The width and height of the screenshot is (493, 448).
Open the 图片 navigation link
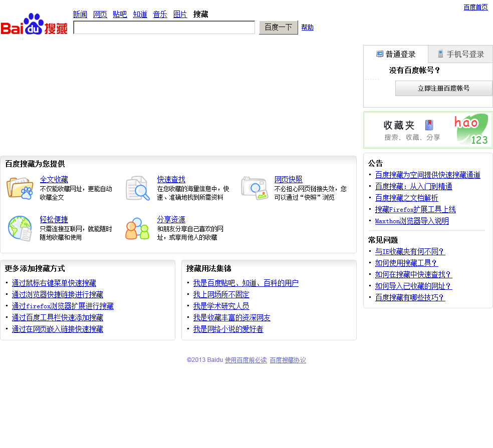pyautogui.click(x=180, y=14)
